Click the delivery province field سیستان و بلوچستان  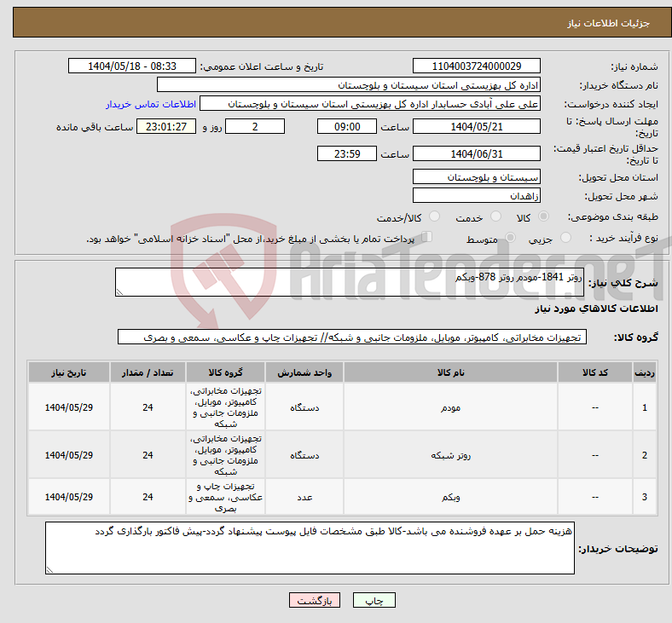click(x=476, y=176)
